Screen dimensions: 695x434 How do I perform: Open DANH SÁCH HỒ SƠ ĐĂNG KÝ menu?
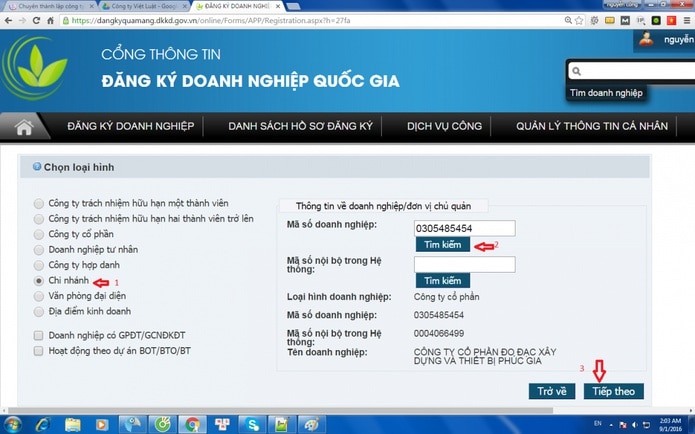click(301, 126)
